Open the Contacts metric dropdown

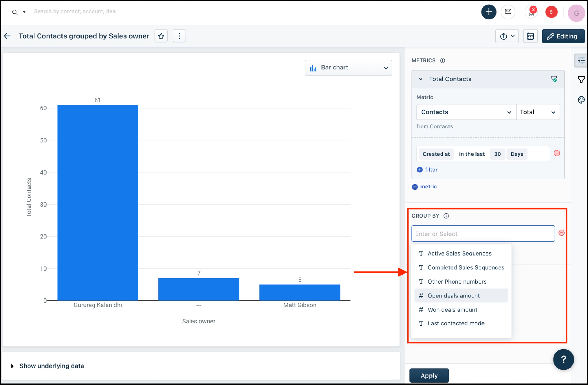[466, 112]
